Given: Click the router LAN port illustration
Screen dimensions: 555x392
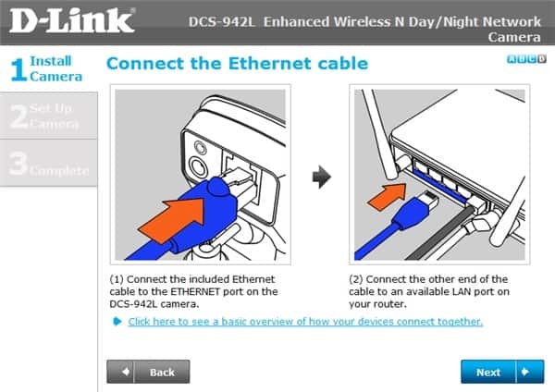Looking at the screenshot, I should [x=439, y=175].
